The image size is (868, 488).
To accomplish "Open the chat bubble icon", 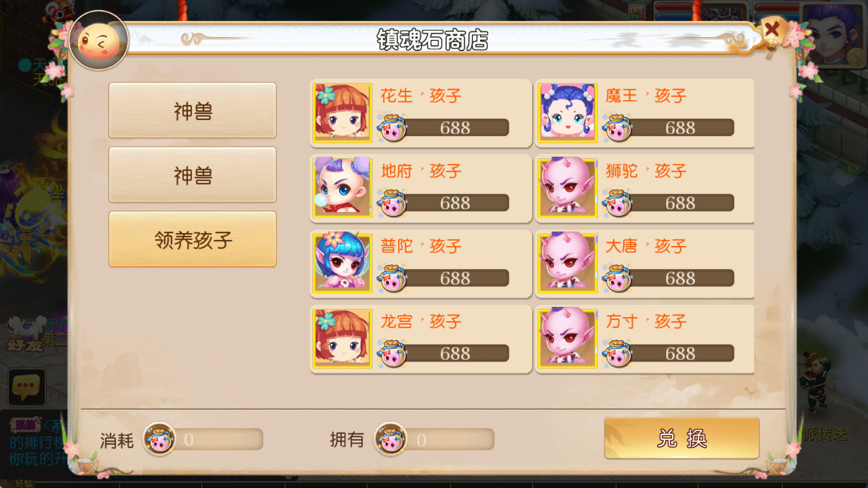I will tap(27, 388).
